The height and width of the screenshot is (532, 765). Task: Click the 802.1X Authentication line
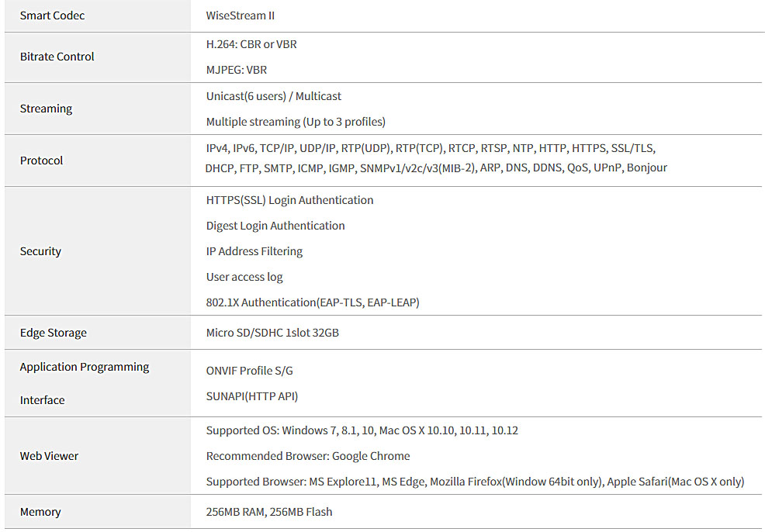tap(313, 302)
